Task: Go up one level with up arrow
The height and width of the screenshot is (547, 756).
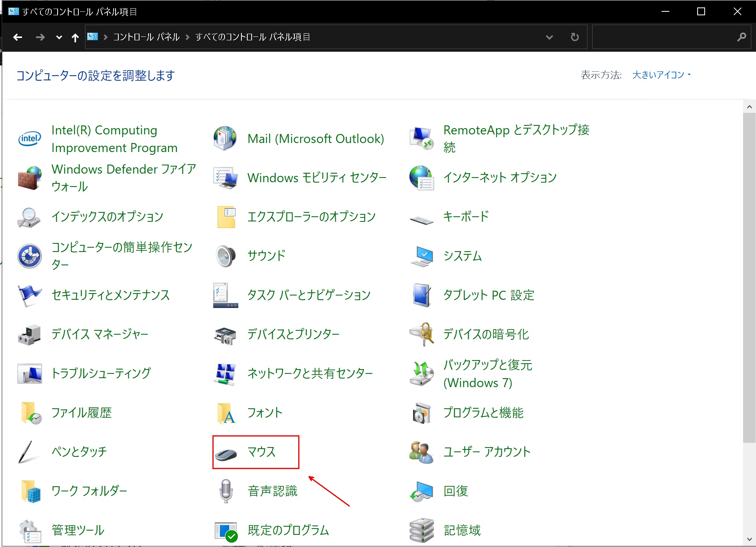Action: [x=75, y=38]
